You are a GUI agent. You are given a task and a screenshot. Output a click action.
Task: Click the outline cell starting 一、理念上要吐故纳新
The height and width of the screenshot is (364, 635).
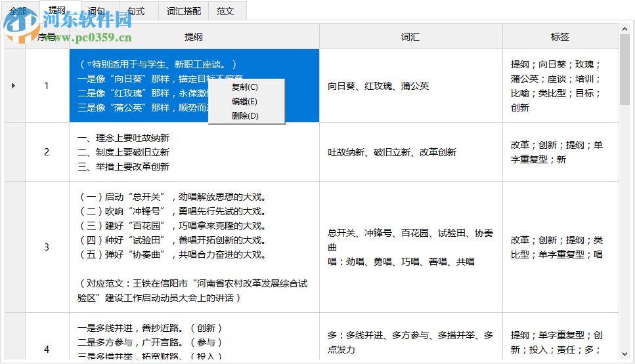[194, 152]
